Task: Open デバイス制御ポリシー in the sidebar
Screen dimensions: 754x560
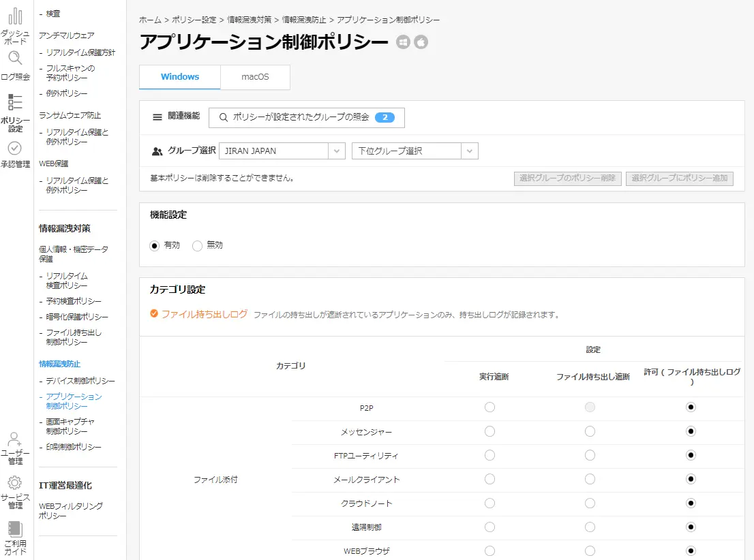Action: (80, 381)
